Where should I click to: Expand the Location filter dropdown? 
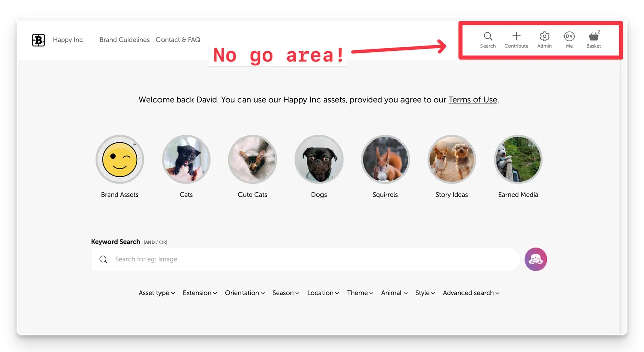coord(323,293)
